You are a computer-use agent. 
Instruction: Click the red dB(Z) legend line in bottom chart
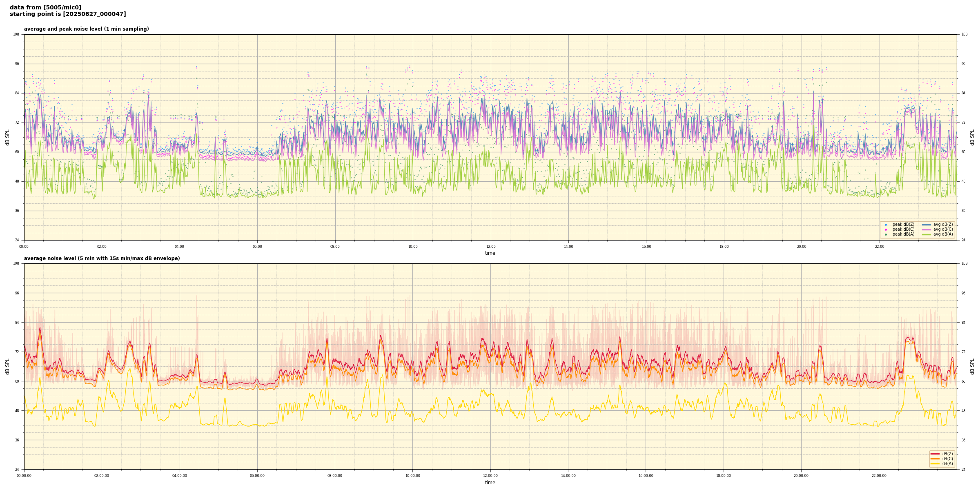935,454
